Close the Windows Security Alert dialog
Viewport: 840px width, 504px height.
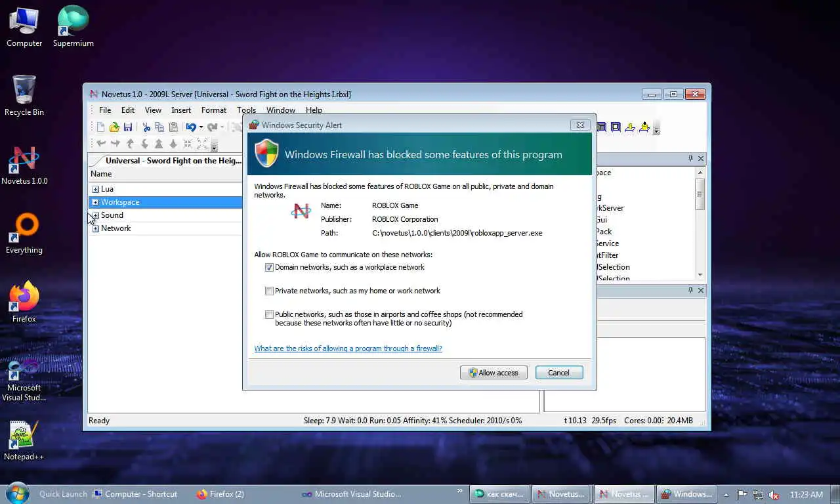[x=580, y=125]
